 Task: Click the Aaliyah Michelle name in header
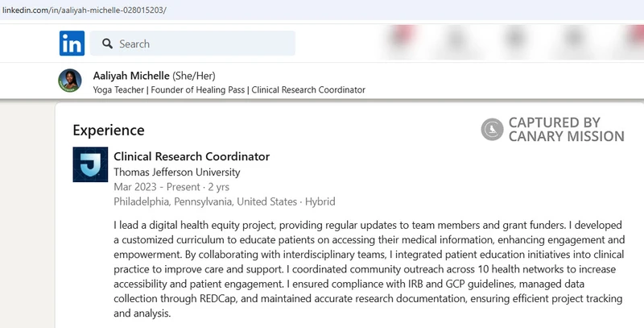pos(131,76)
